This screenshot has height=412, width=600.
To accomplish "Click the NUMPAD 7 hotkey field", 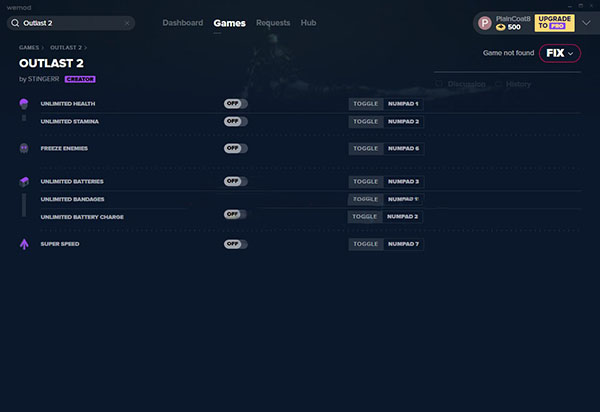I will (x=404, y=243).
